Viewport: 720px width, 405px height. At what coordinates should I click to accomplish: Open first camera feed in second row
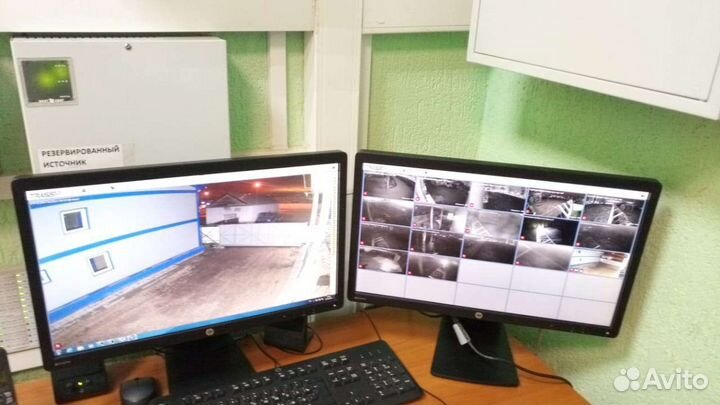pos(387,213)
